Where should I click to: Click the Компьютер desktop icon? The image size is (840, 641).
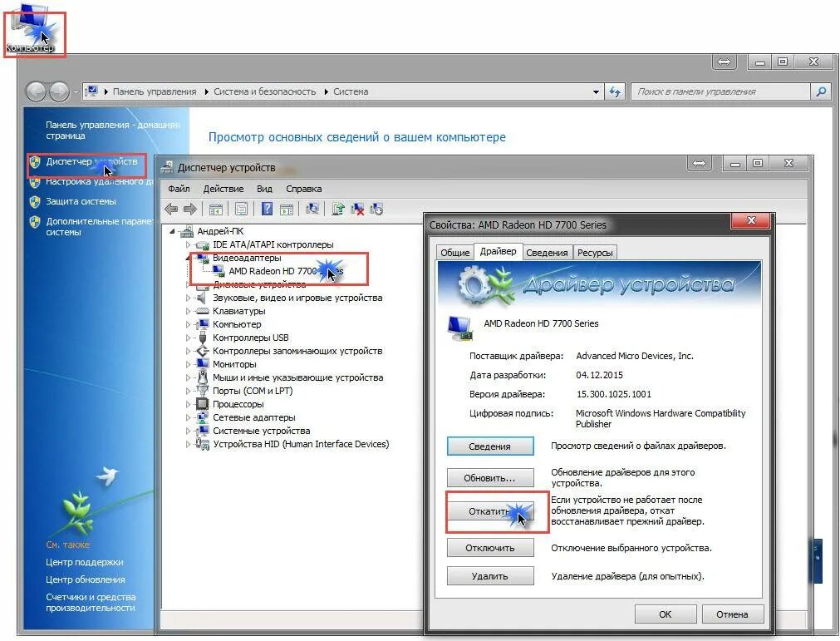click(31, 29)
